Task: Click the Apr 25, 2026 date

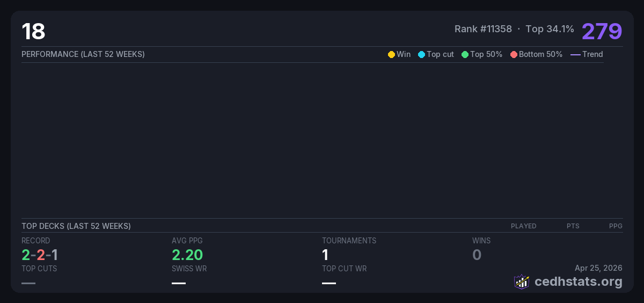Action: click(x=598, y=268)
